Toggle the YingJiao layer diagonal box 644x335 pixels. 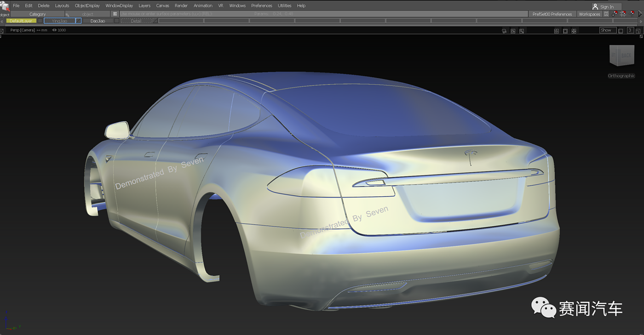click(x=78, y=21)
